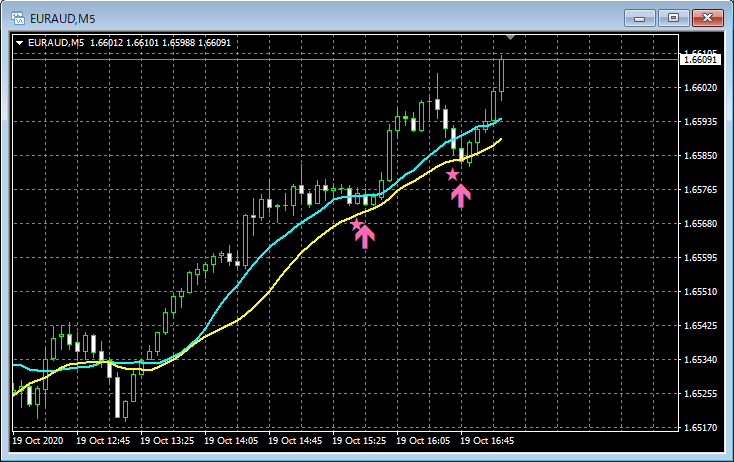The image size is (734, 462).
Task: Click the high value 1.66101 in chart header
Action: 142,43
